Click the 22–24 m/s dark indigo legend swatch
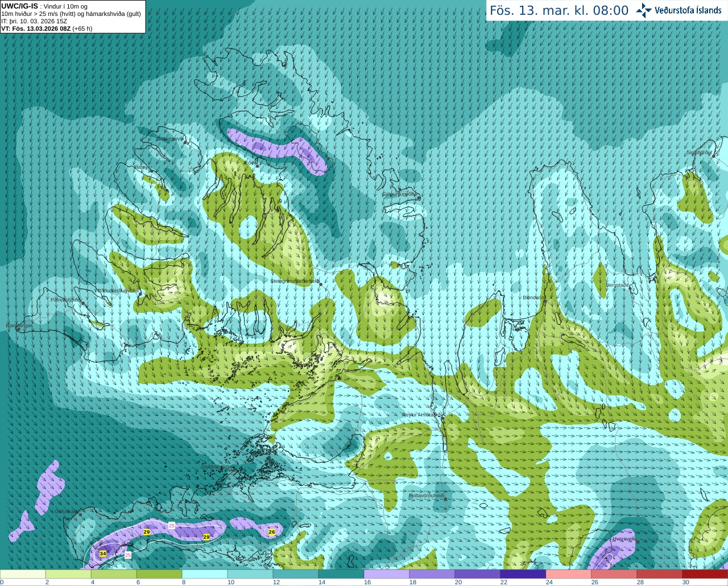The height and width of the screenshot is (586, 728). [x=523, y=574]
